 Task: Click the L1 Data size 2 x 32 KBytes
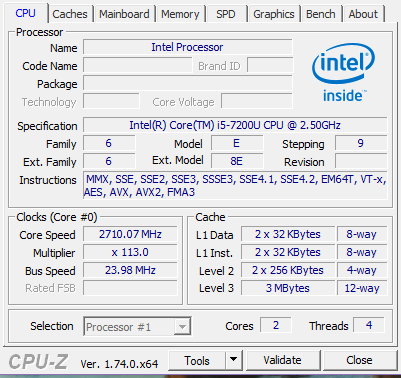[288, 234]
